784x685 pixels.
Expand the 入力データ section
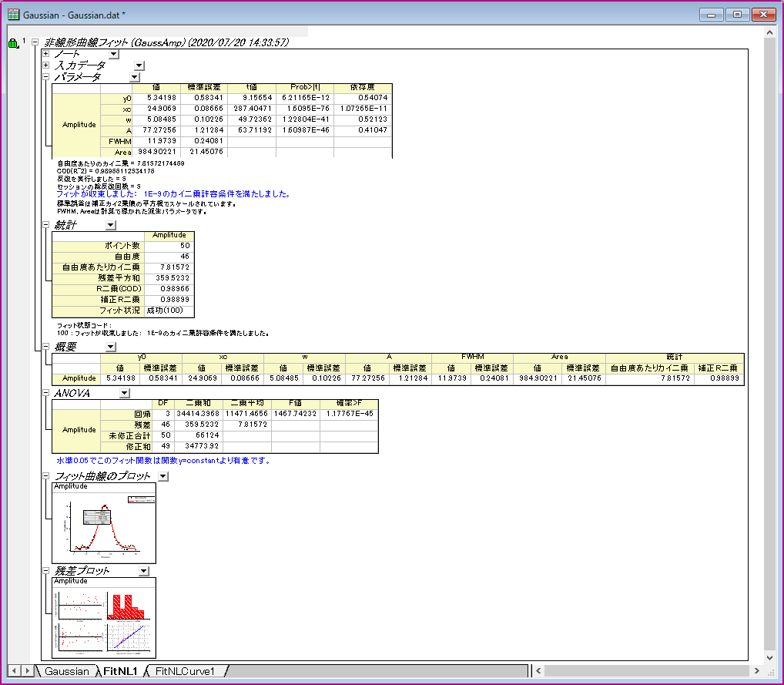[46, 65]
